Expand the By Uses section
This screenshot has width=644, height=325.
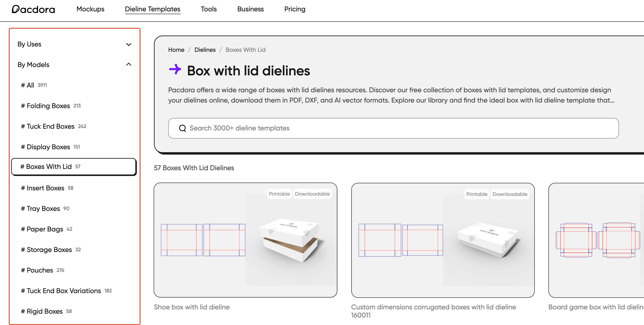coord(74,44)
